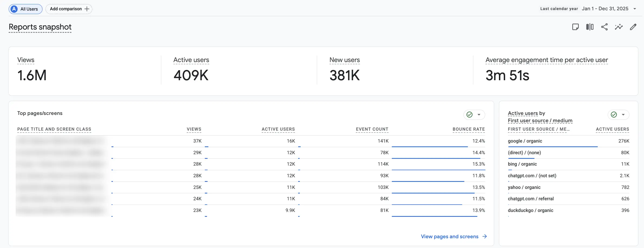Click the yahoo / organic row
644x248 pixels.
(x=569, y=187)
